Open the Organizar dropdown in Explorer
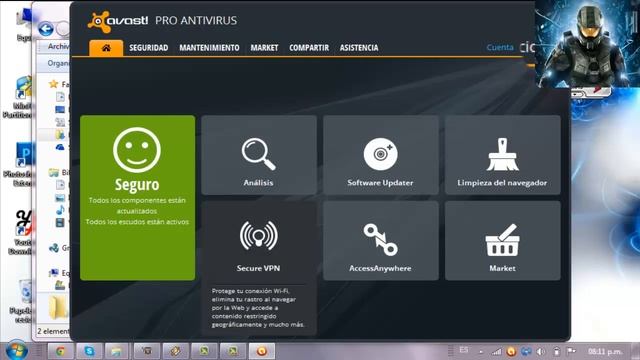This screenshot has height=360, width=640. [58, 63]
